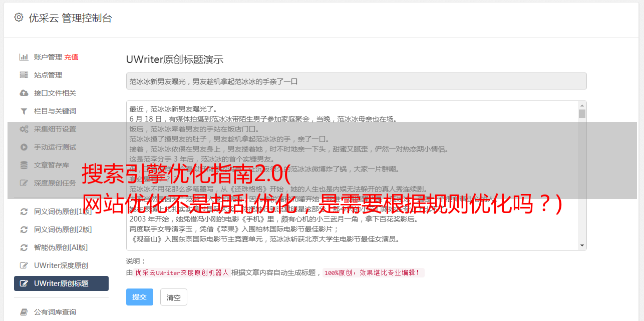Image resolution: width=644 pixels, height=321 pixels.
Task: Click the 提交 button
Action: pos(140,297)
